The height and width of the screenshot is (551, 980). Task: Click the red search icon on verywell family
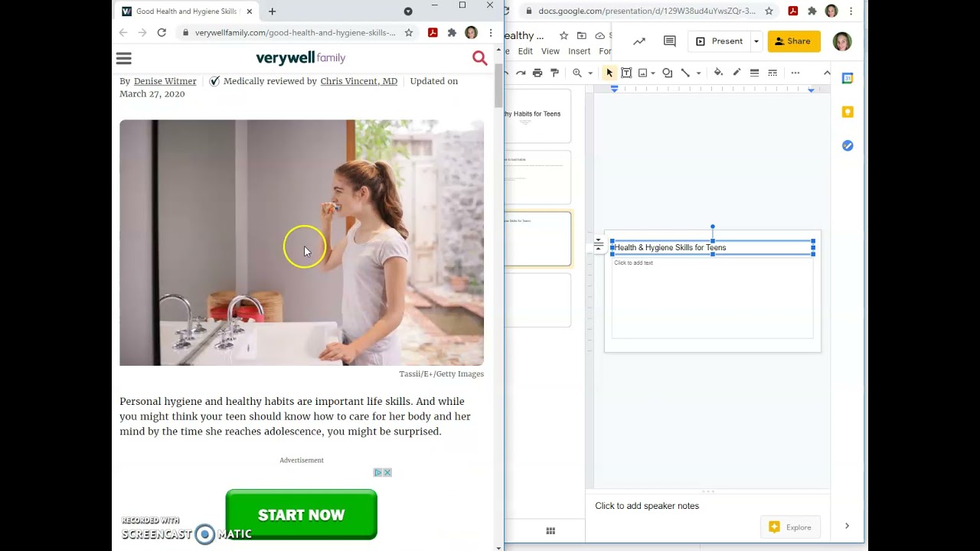tap(480, 58)
